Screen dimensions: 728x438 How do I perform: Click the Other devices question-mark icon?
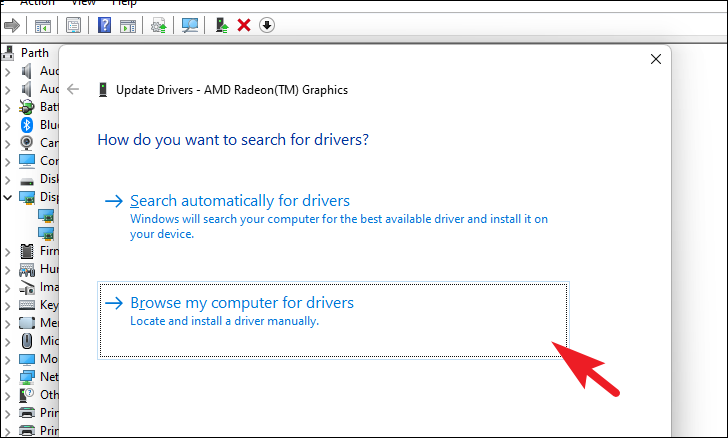(x=27, y=395)
